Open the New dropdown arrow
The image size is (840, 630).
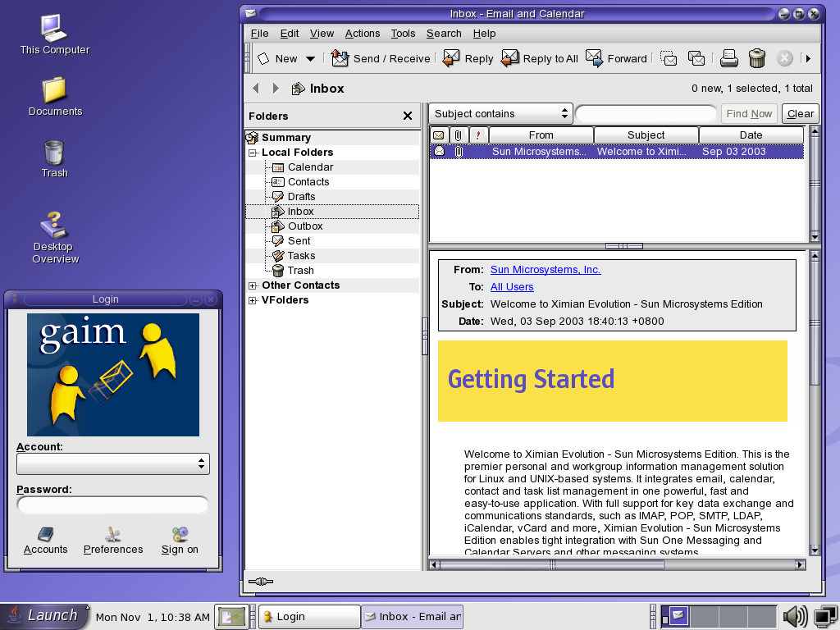click(x=311, y=59)
